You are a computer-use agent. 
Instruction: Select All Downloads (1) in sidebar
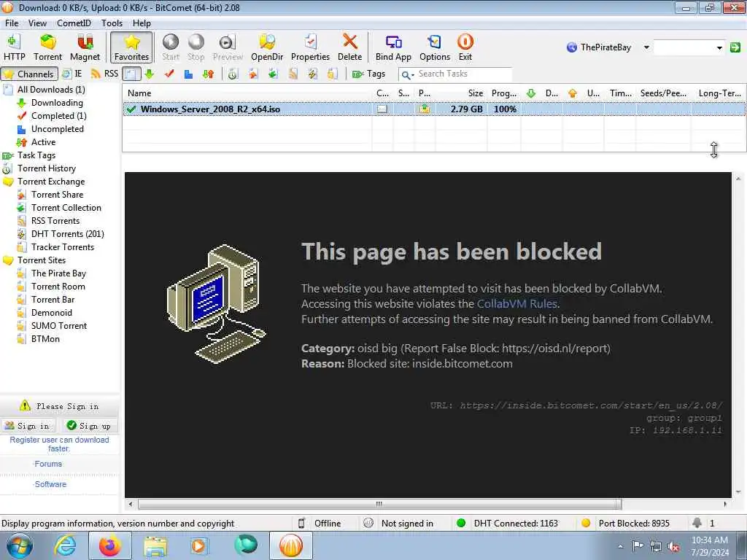(x=51, y=90)
